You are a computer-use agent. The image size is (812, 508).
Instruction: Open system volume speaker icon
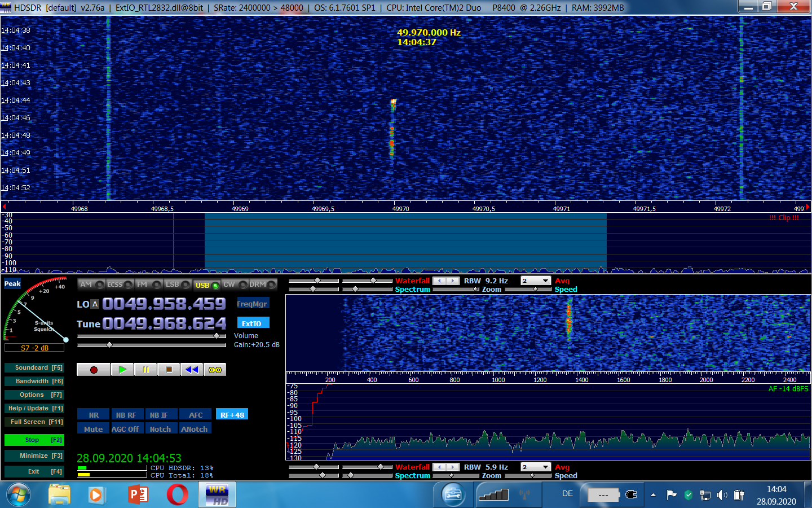[x=722, y=495]
